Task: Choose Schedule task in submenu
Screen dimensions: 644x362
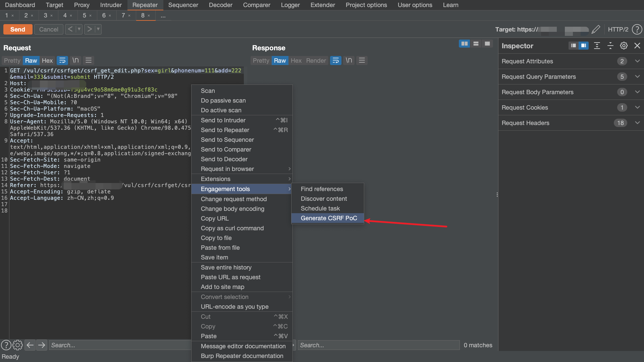Action: (328, 208)
